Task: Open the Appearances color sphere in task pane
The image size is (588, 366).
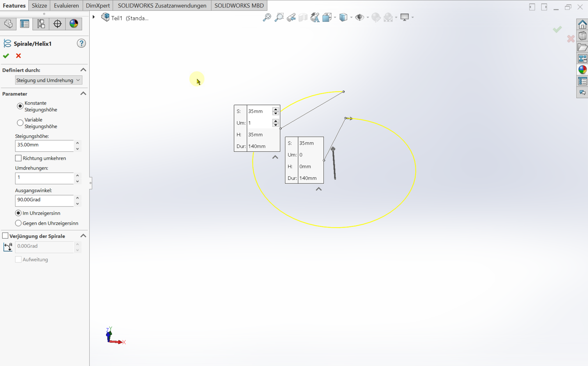Action: pos(582,70)
